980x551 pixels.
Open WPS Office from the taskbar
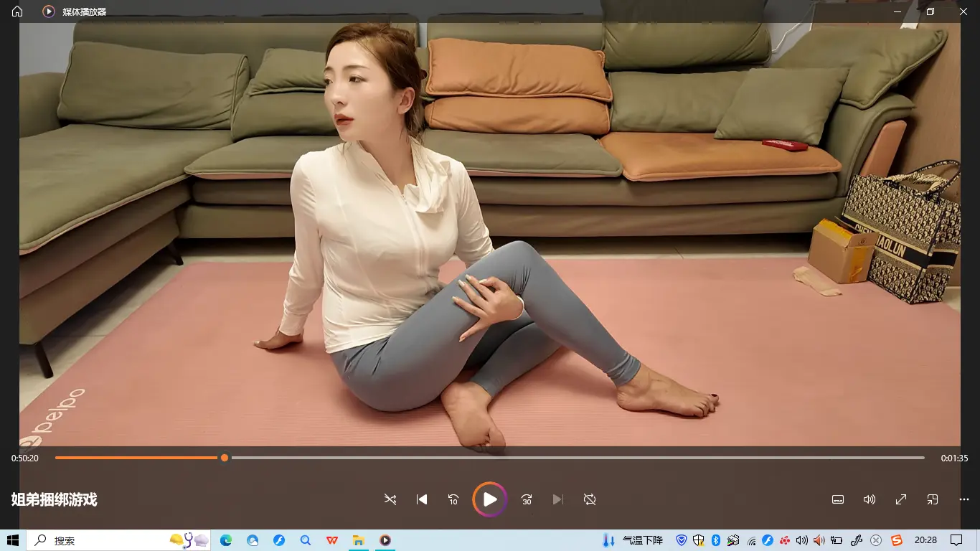331,540
